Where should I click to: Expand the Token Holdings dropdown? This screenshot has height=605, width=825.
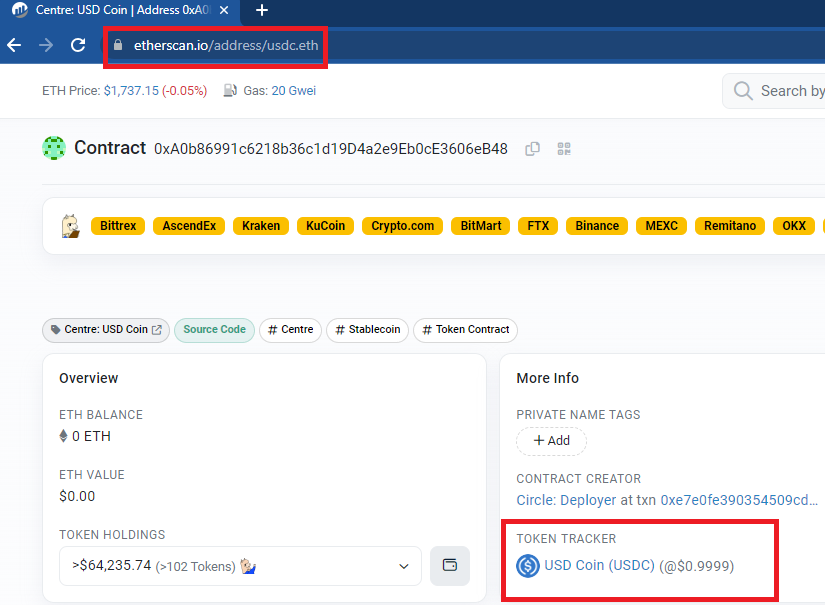[240, 566]
